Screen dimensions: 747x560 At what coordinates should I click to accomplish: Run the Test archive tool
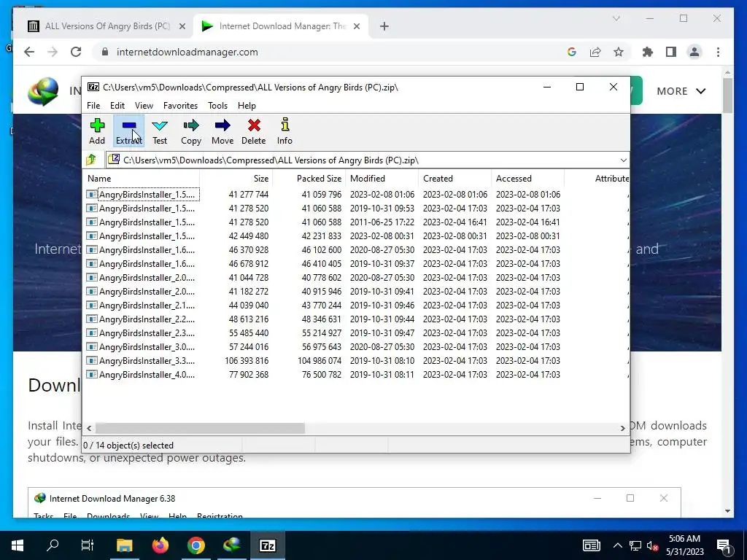coord(160,131)
